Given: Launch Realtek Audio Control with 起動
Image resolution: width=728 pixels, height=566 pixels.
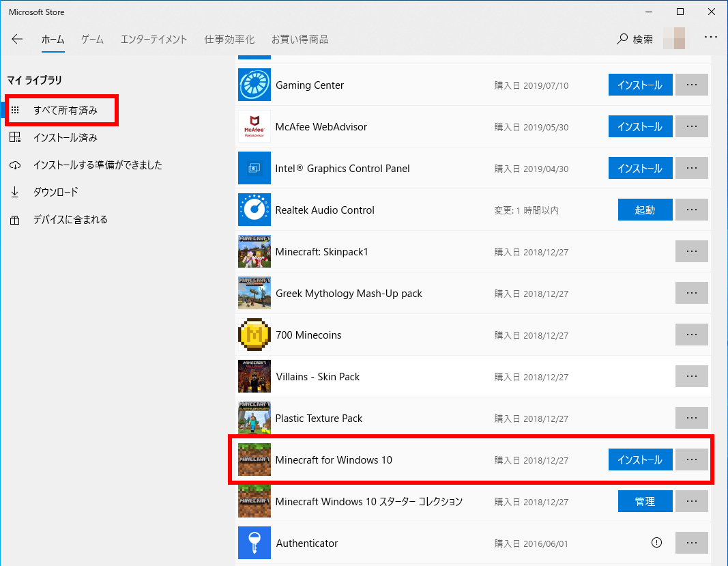Looking at the screenshot, I should pos(645,210).
